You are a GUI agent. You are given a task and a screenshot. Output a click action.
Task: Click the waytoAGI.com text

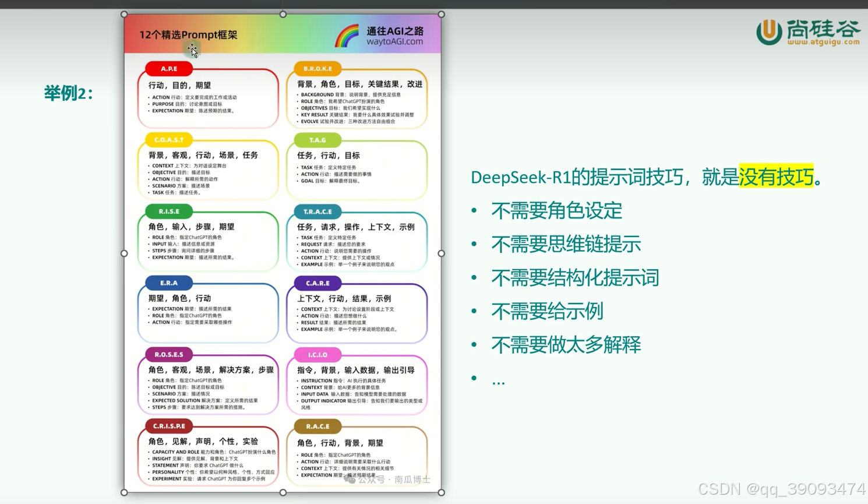click(x=395, y=42)
